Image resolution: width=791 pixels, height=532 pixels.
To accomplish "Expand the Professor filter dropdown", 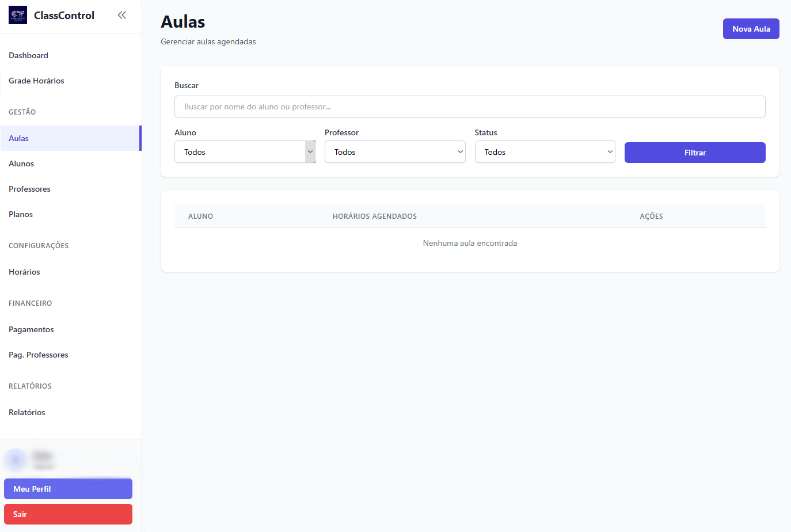I will tap(394, 152).
